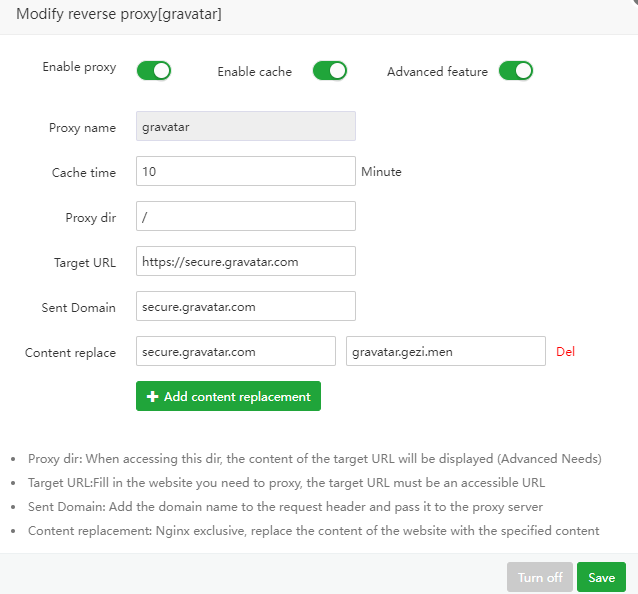The width and height of the screenshot is (638, 594).
Task: Click the Modify reverse proxy dialog title
Action: [x=119, y=15]
